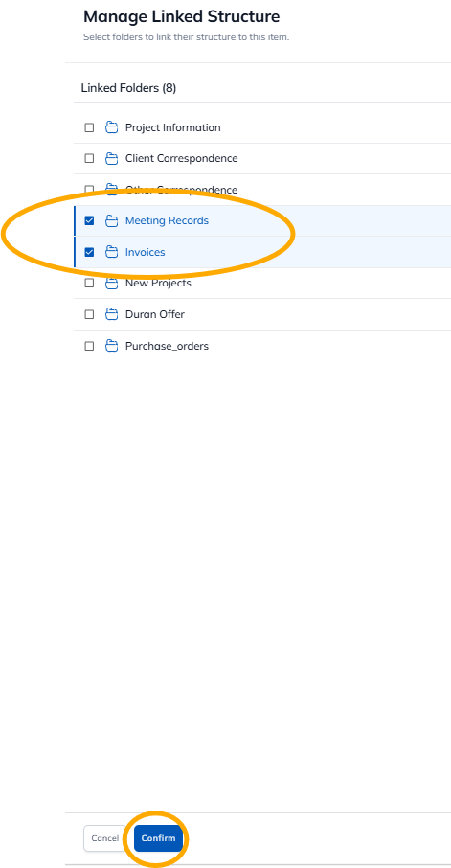
Task: Click the Meeting Records folder icon
Action: pyautogui.click(x=112, y=221)
